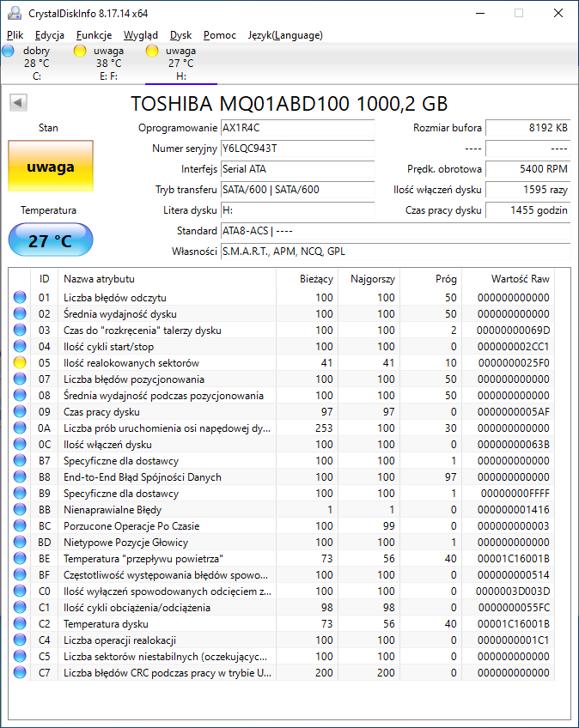Select row 'Nienaprawialne Błędy'
The width and height of the screenshot is (579, 728).
pyautogui.click(x=282, y=509)
